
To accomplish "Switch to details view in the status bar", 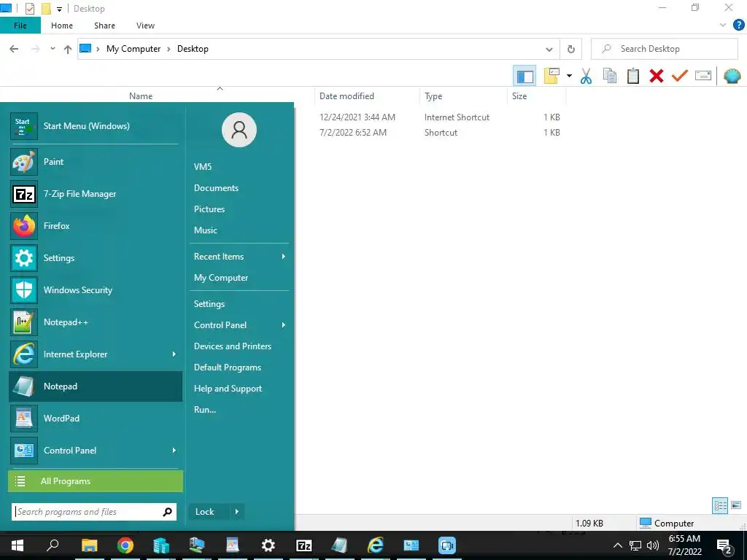I will (720, 505).
